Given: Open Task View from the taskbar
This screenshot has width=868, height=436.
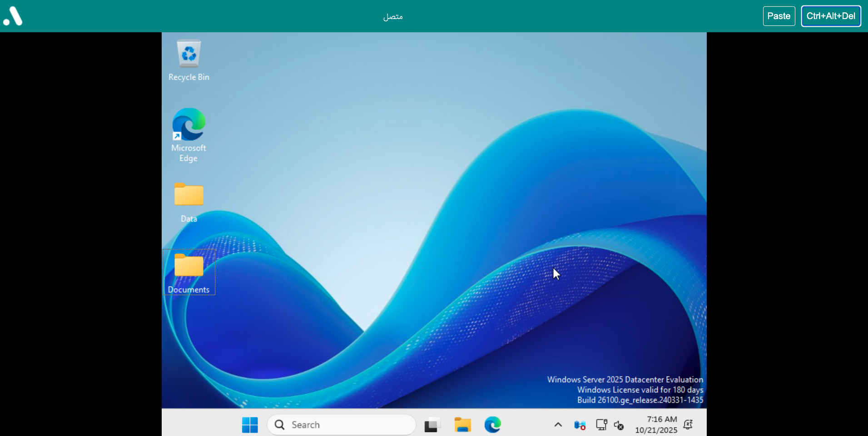Looking at the screenshot, I should click(432, 425).
